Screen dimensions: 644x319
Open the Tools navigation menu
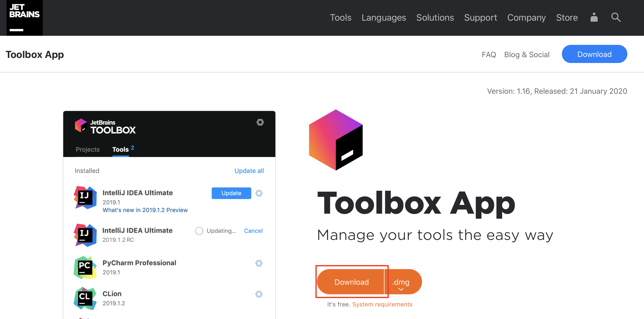pos(340,18)
